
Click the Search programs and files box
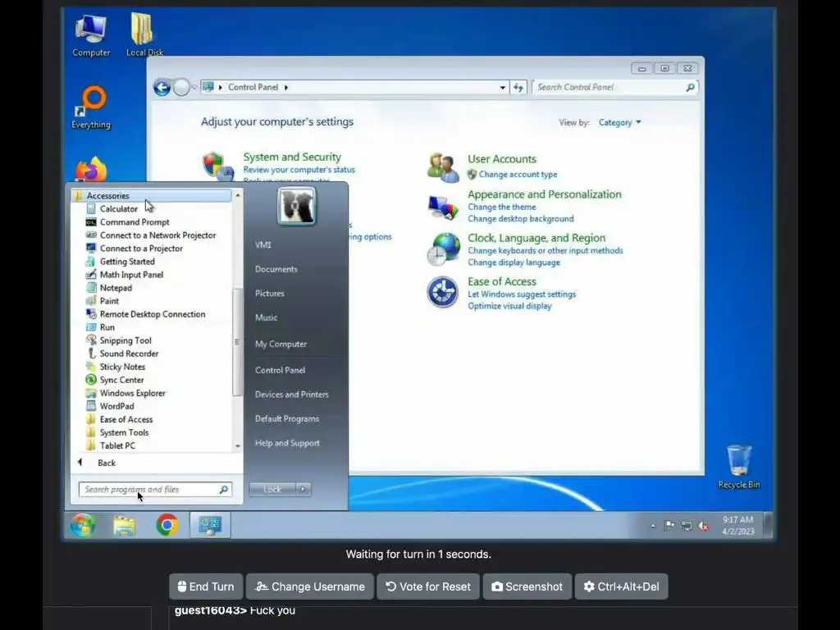(155, 489)
